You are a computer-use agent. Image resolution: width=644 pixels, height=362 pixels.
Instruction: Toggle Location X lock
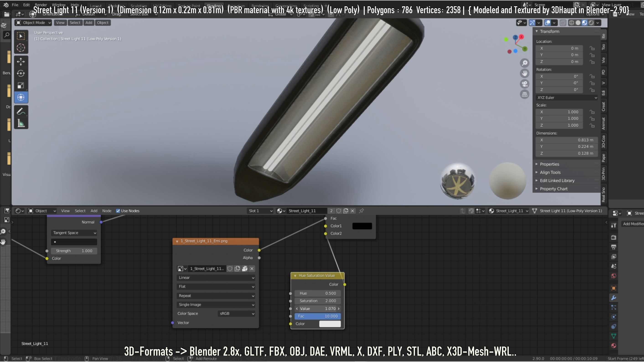(x=592, y=48)
